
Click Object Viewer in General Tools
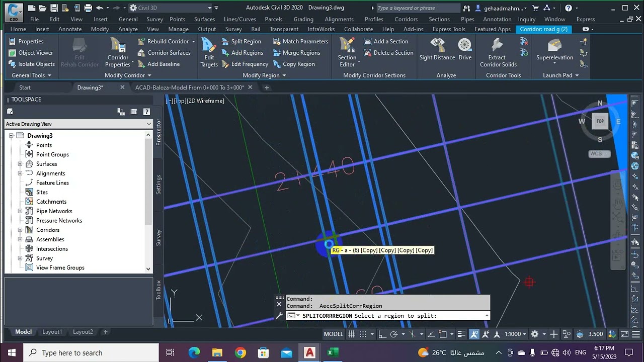click(x=31, y=53)
